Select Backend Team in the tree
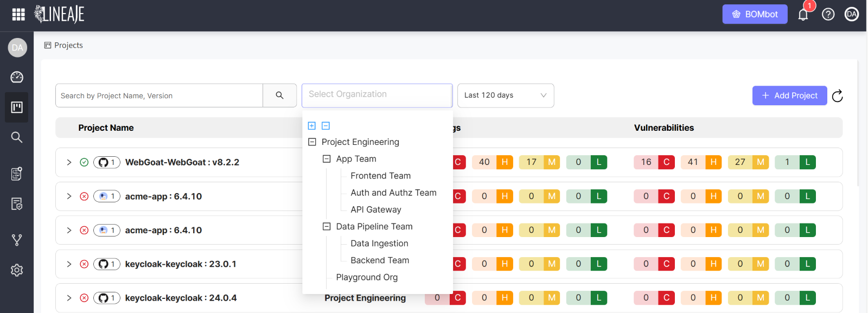 (x=380, y=260)
